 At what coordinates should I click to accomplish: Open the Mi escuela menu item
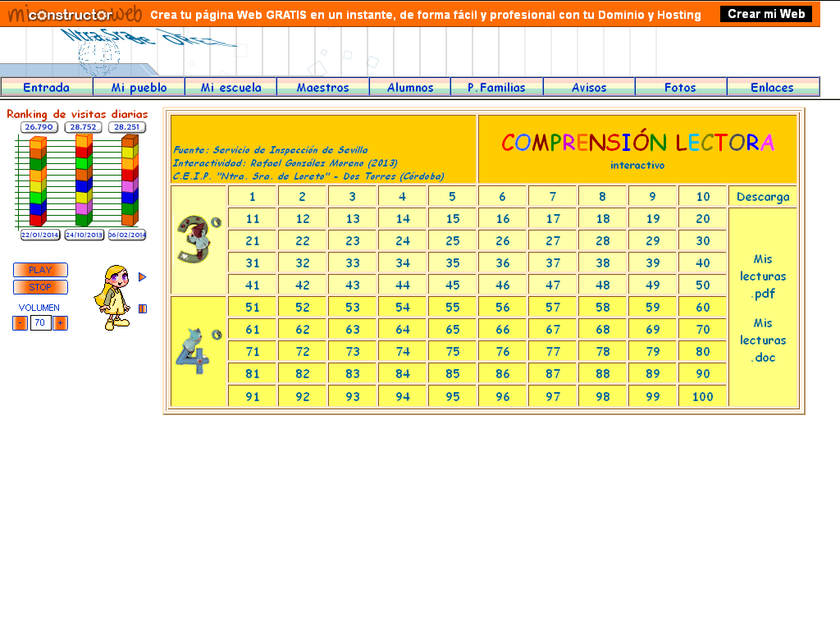pos(231,87)
